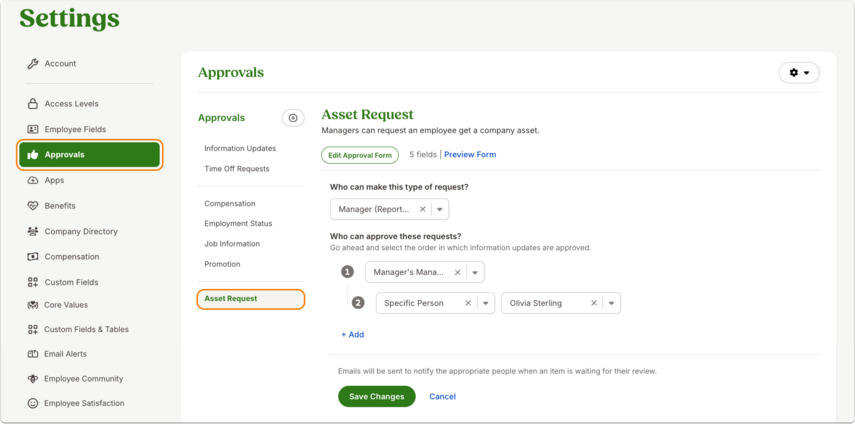Click the Save Changes button
Image resolution: width=855 pixels, height=424 pixels.
pos(377,397)
